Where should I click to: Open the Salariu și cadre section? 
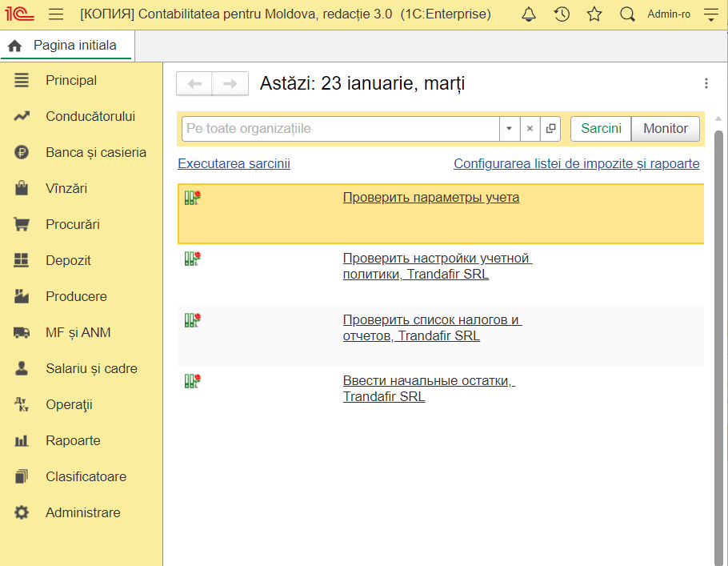click(x=91, y=368)
